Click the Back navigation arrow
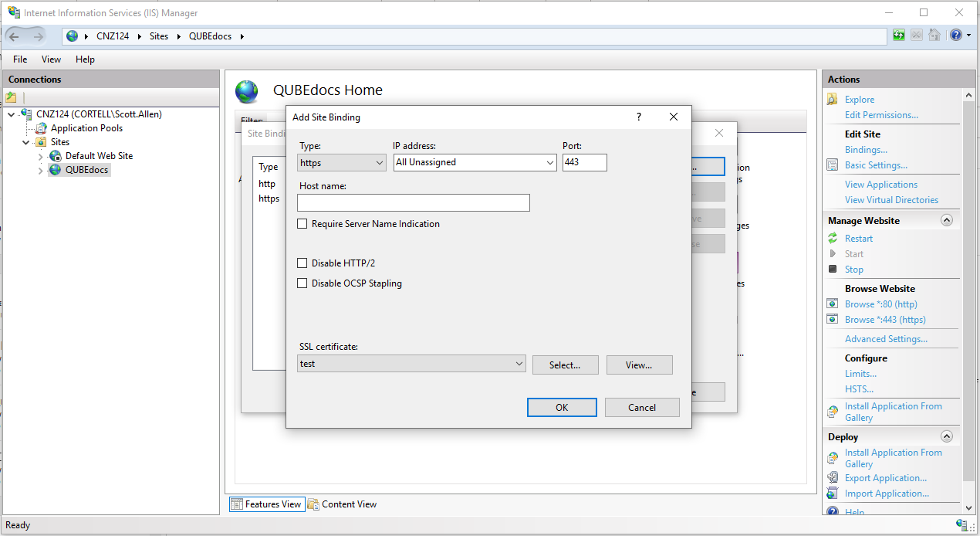The width and height of the screenshot is (980, 536). coord(15,36)
